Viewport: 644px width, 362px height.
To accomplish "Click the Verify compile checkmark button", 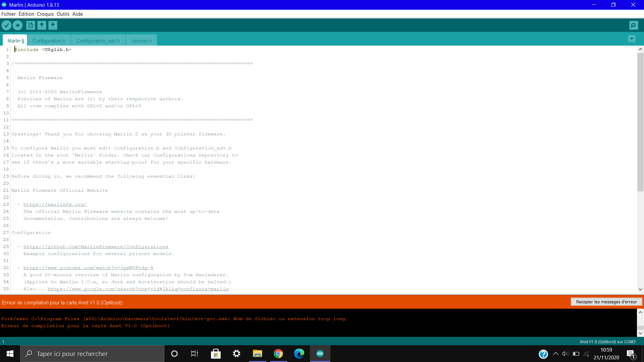I will coord(6,25).
